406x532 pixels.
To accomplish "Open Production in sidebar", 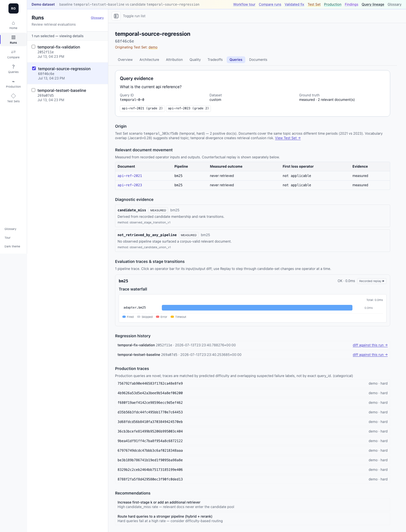I will 13,84.
